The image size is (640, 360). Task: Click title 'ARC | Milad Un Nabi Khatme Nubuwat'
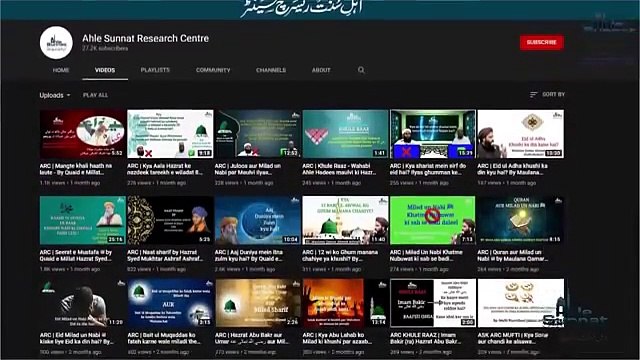coord(427,256)
